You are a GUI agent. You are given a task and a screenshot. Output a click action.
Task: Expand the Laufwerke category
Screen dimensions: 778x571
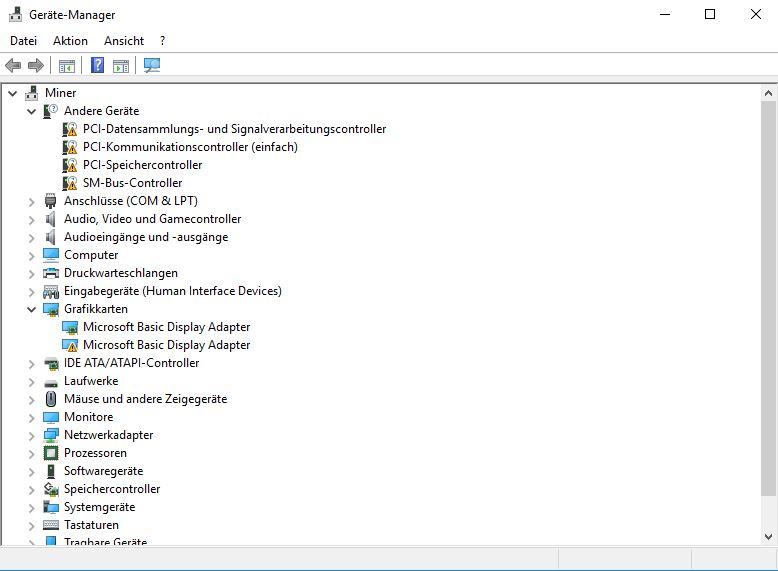[x=32, y=381]
